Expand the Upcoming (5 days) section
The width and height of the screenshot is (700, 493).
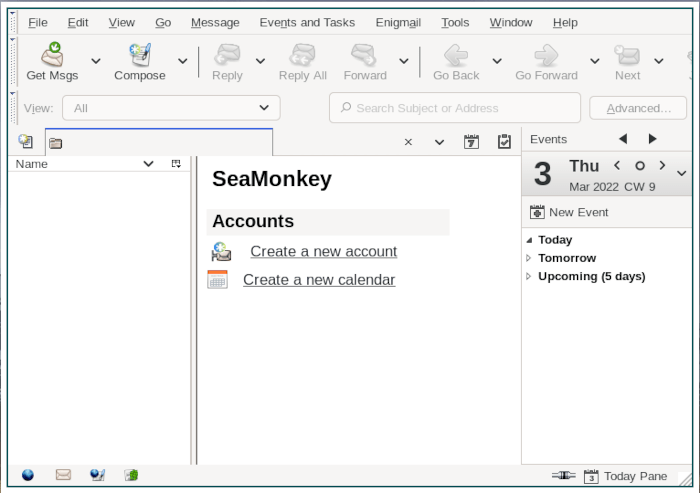pos(529,276)
